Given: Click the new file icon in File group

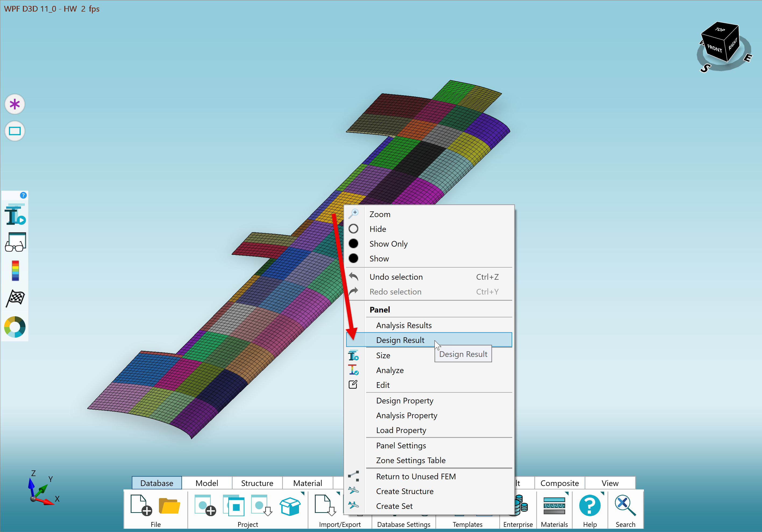Looking at the screenshot, I should [141, 505].
